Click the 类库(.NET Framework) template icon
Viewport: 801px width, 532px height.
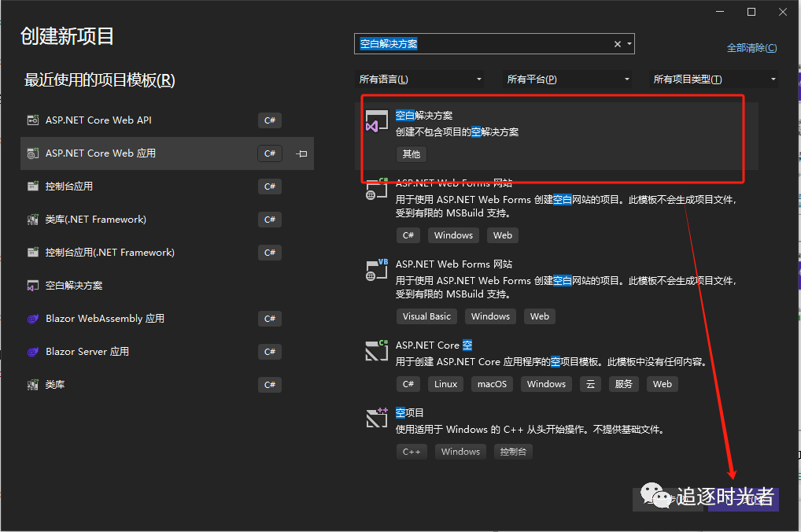point(33,220)
